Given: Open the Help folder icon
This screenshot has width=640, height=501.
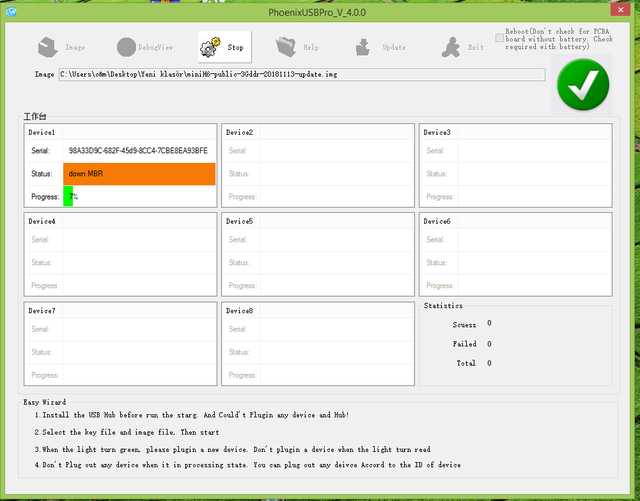Looking at the screenshot, I should point(286,47).
